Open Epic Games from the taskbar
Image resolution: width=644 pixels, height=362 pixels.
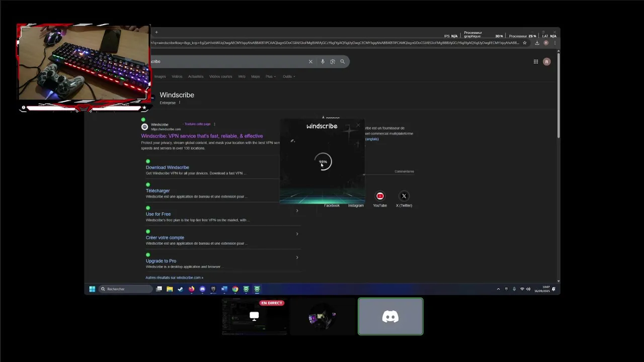click(x=213, y=289)
